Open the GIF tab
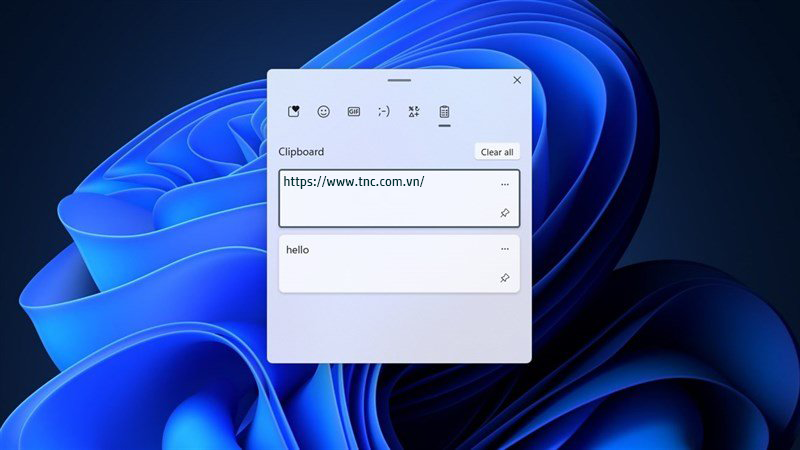 click(x=354, y=111)
